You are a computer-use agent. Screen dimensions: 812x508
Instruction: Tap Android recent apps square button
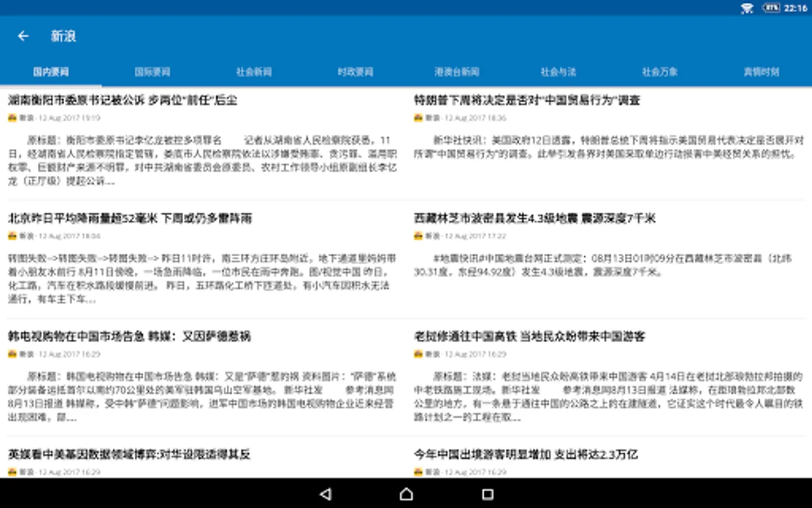[488, 494]
